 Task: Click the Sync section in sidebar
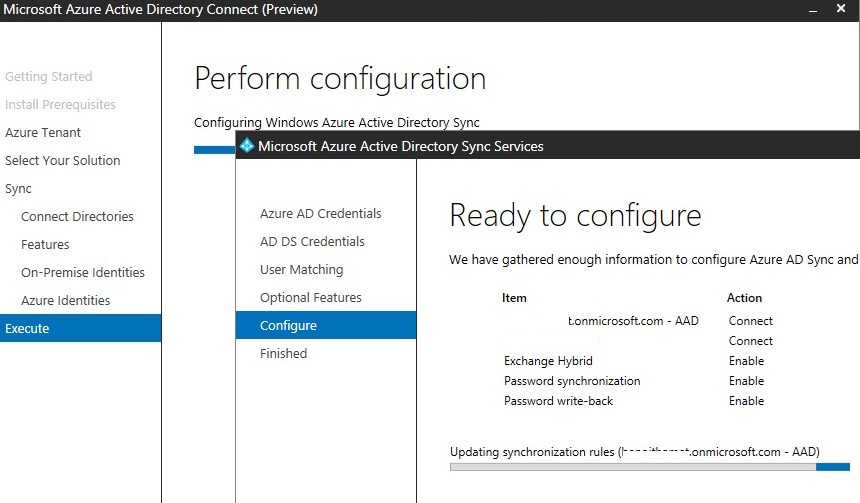pyautogui.click(x=18, y=189)
